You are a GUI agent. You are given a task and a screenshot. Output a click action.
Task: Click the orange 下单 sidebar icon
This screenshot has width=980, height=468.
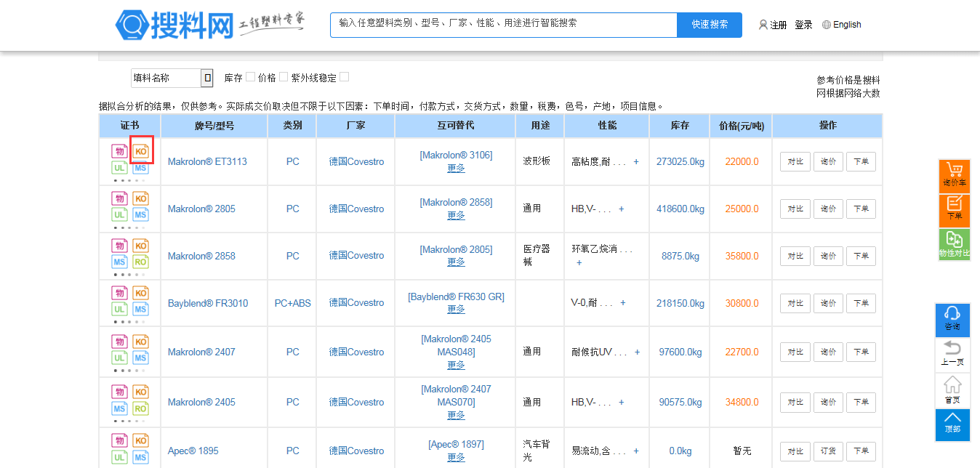pyautogui.click(x=953, y=210)
